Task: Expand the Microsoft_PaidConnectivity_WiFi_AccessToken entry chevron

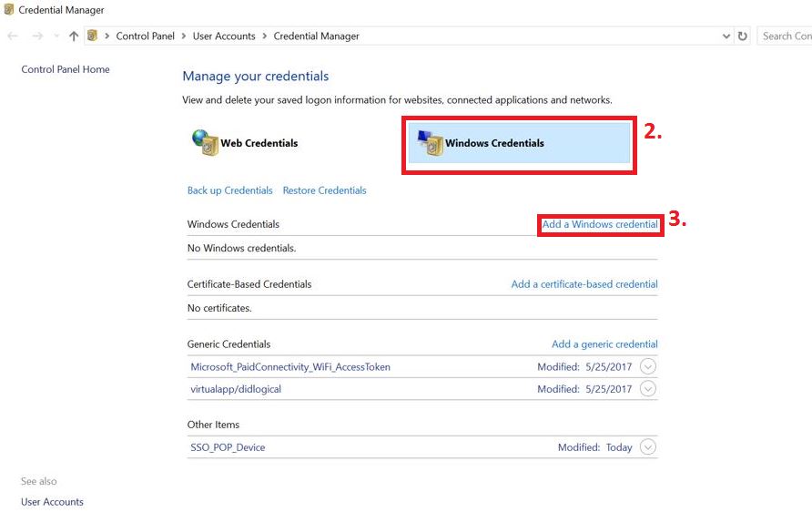Action: pos(648,366)
